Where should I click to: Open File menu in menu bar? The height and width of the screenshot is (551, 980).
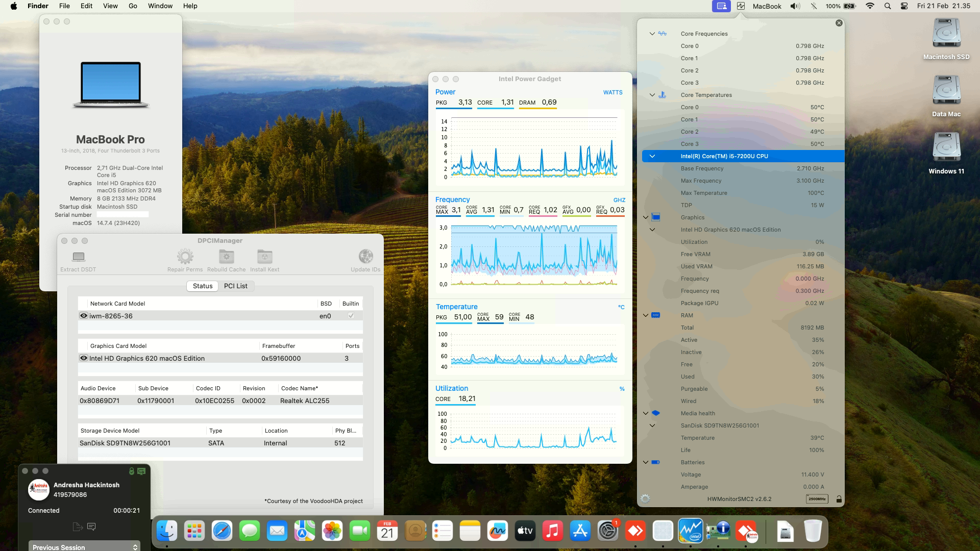pos(64,6)
